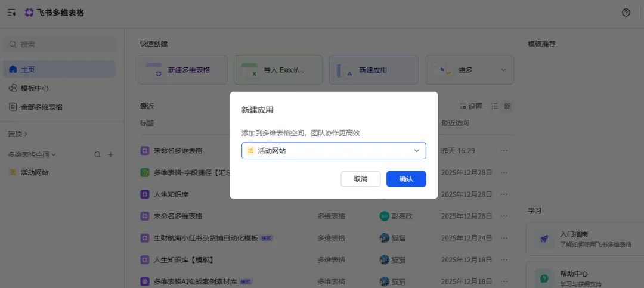The width and height of the screenshot is (644, 288).
Task: Collapse sidebar with top-left menu icon
Action: tap(11, 13)
